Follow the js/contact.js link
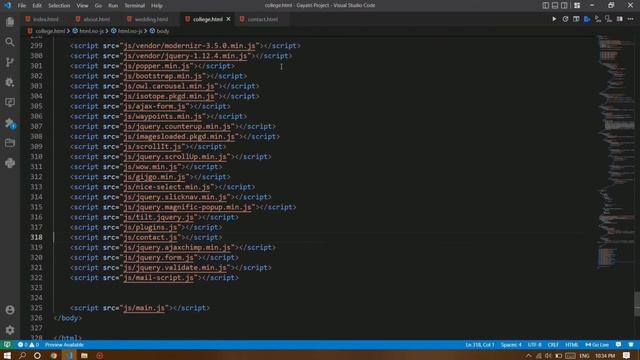The width and height of the screenshot is (640, 360). tap(150, 237)
